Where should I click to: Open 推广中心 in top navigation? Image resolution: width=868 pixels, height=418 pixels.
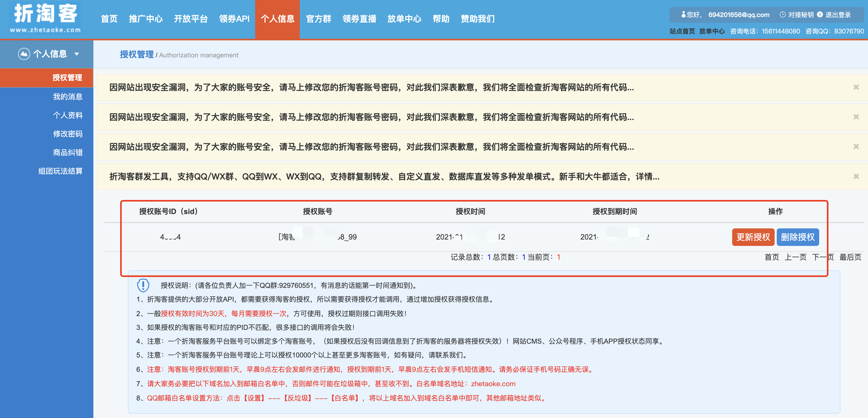pos(146,19)
